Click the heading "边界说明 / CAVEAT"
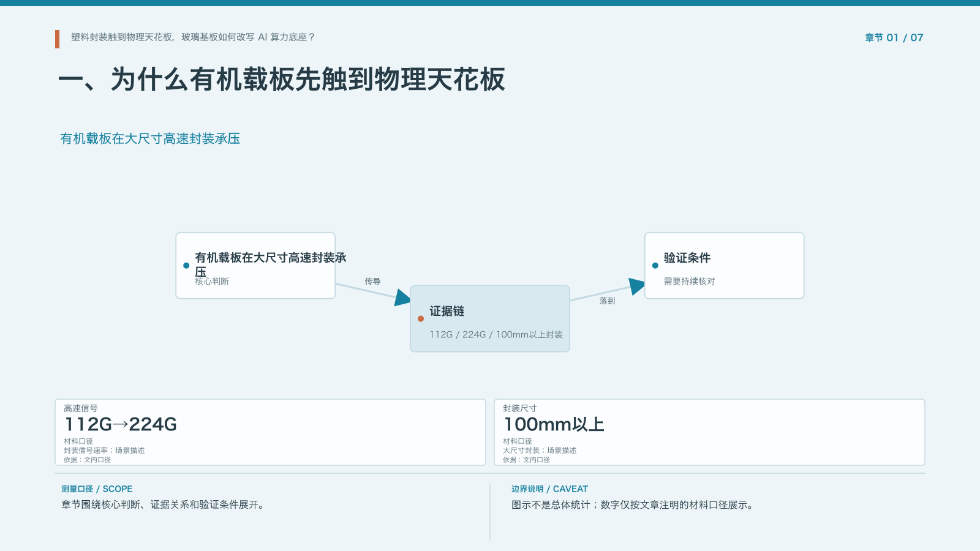This screenshot has width=980, height=551. (549, 489)
